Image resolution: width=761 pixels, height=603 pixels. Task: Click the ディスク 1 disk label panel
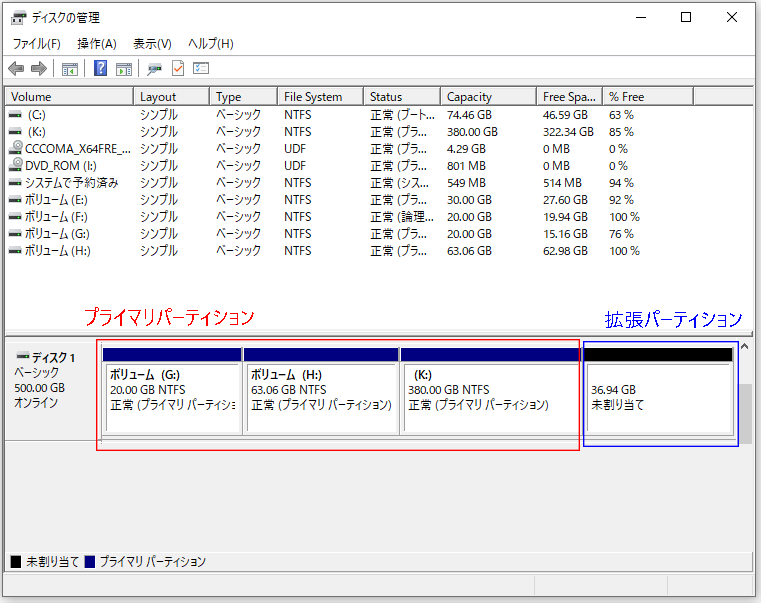coord(50,388)
